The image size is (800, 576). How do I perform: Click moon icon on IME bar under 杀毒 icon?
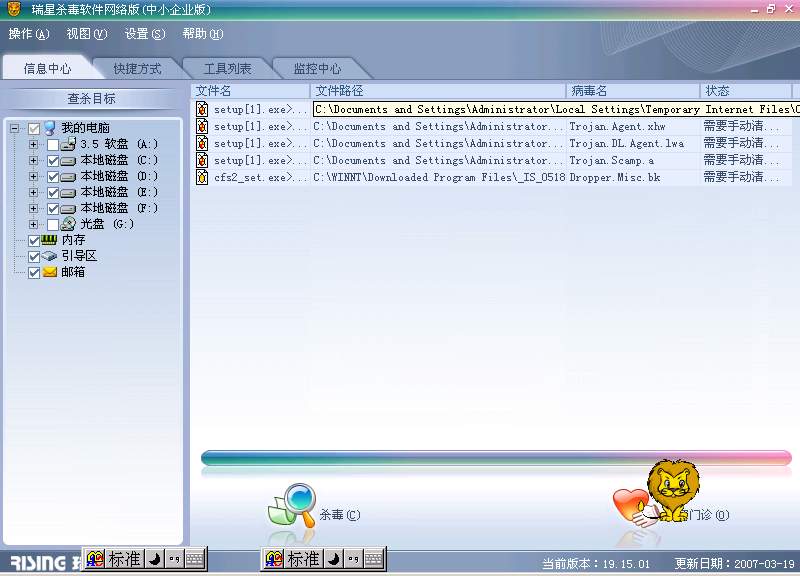coord(334,560)
